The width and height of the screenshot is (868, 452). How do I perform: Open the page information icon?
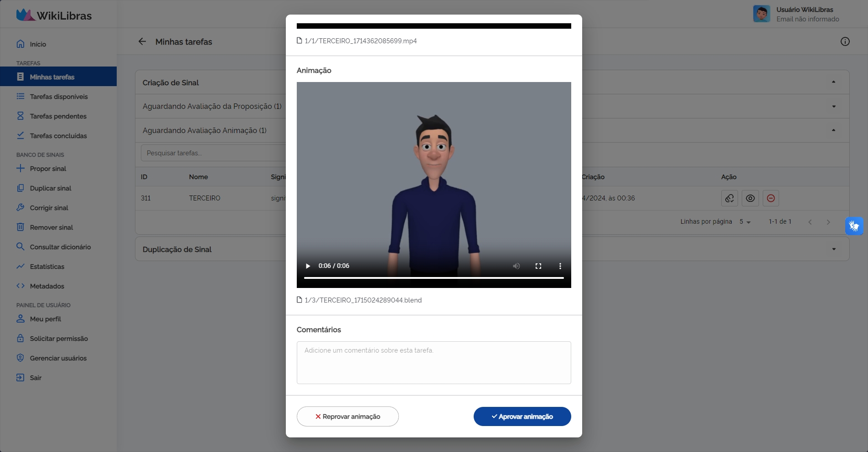tap(845, 41)
